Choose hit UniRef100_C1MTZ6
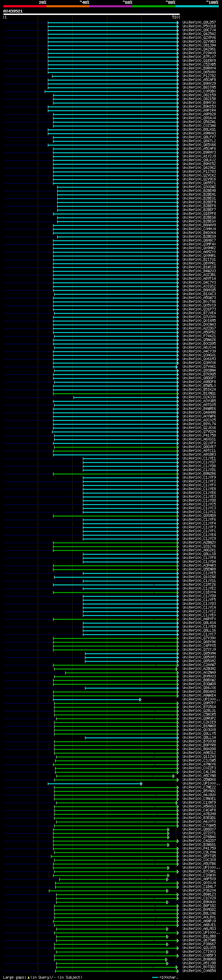The width and height of the screenshot is (222, 980). [x=199, y=585]
